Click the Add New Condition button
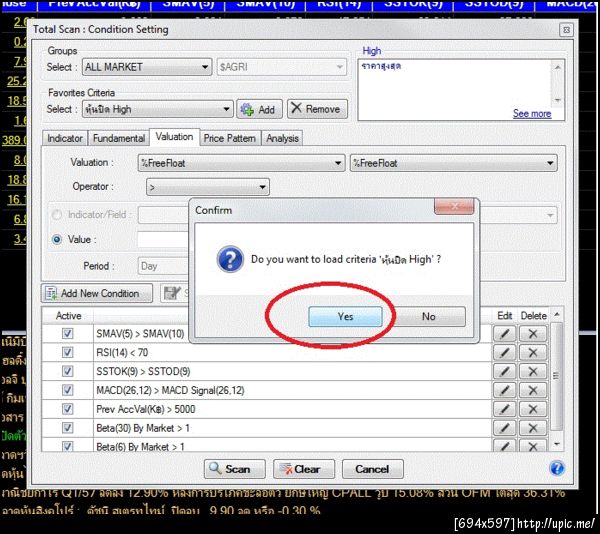Viewport: 600px width, 534px height. (x=97, y=293)
